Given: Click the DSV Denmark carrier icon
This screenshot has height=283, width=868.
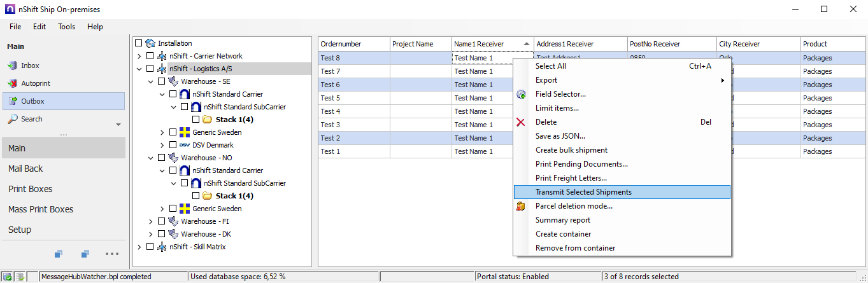Looking at the screenshot, I should click(x=185, y=145).
